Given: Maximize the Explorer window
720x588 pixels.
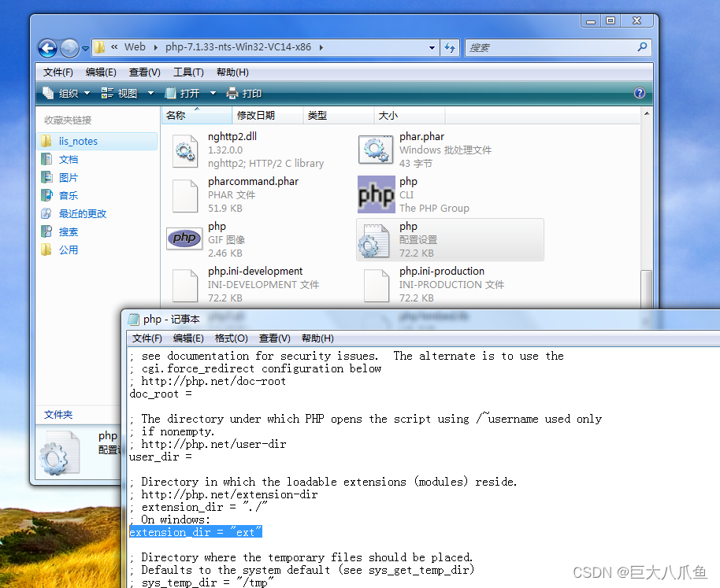Looking at the screenshot, I should coord(611,20).
